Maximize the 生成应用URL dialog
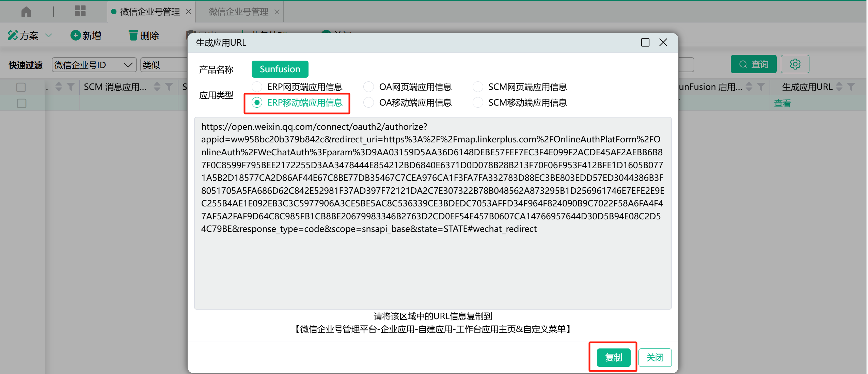 pos(645,43)
